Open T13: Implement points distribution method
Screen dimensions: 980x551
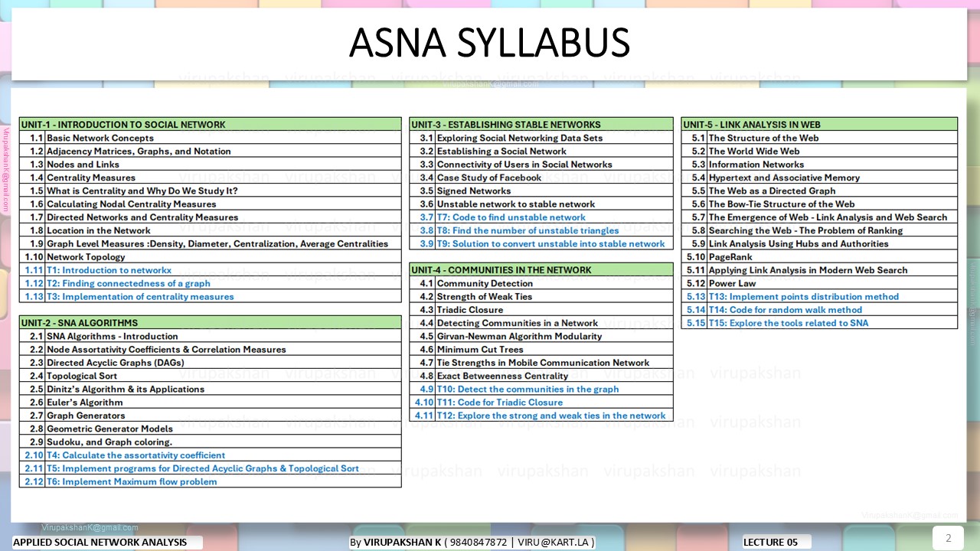point(819,296)
